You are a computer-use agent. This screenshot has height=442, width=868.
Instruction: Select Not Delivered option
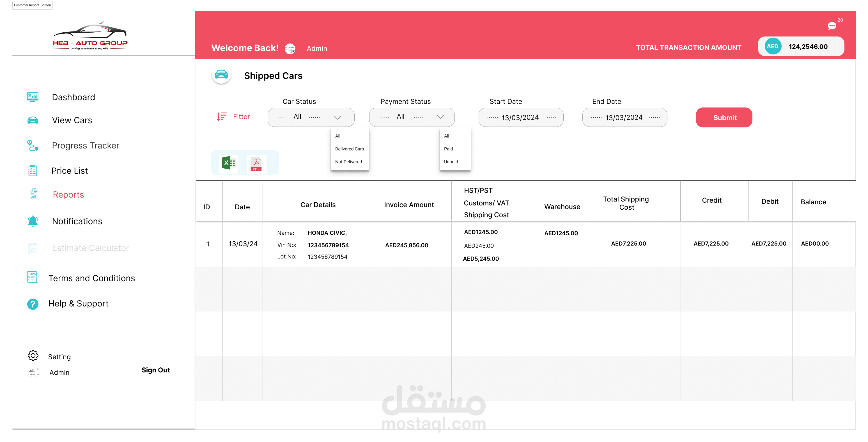pyautogui.click(x=348, y=162)
